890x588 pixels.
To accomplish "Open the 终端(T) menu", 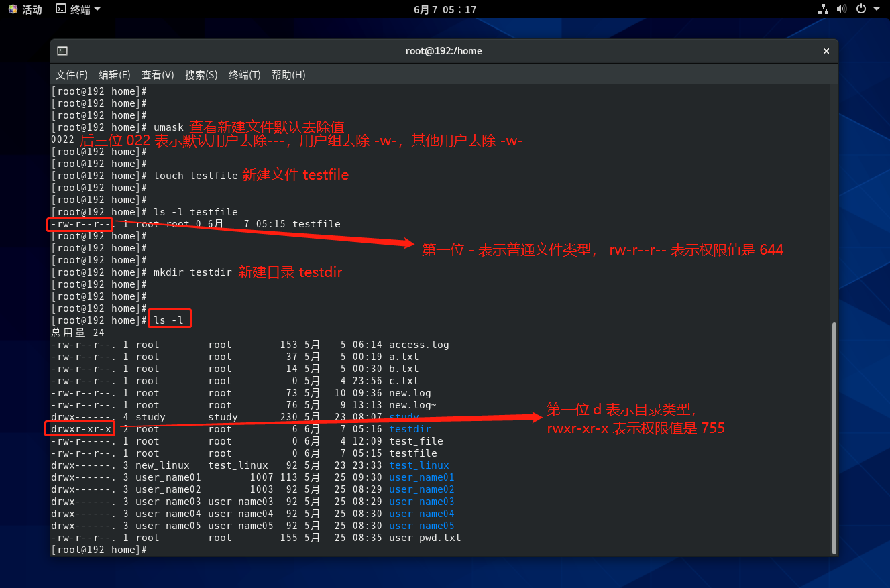I will coord(244,75).
